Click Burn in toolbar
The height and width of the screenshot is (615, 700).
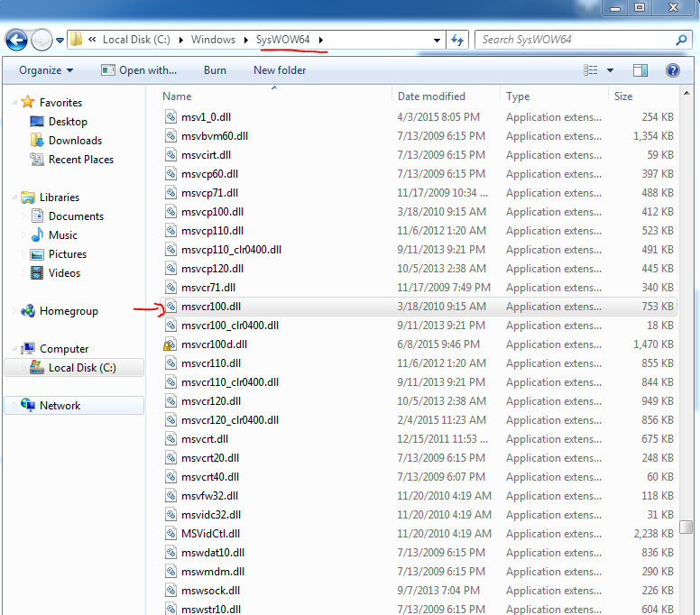pos(215,70)
